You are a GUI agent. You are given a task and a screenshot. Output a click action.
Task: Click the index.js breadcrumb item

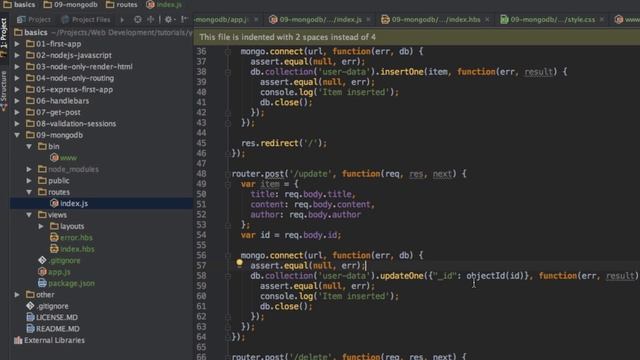(164, 4)
